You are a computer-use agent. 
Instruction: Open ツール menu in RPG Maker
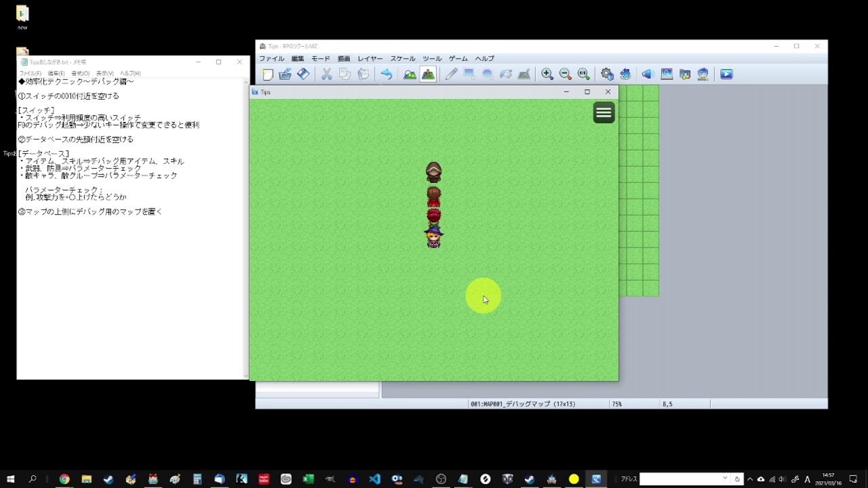[432, 59]
